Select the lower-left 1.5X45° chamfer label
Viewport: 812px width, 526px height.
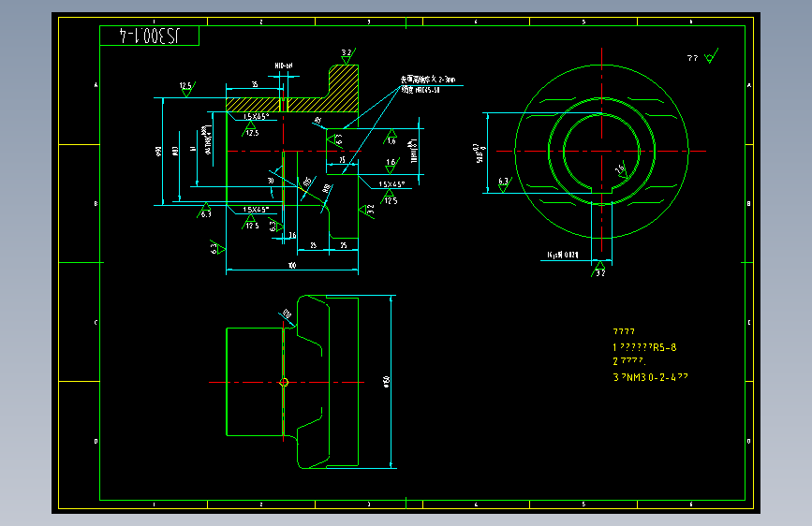pos(256,209)
